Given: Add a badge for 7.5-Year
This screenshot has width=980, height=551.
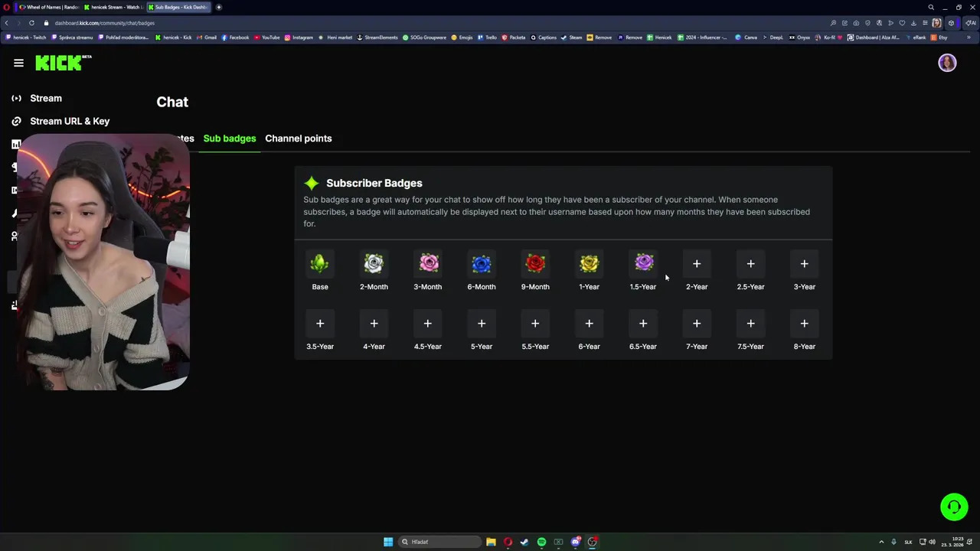Looking at the screenshot, I should click(750, 324).
